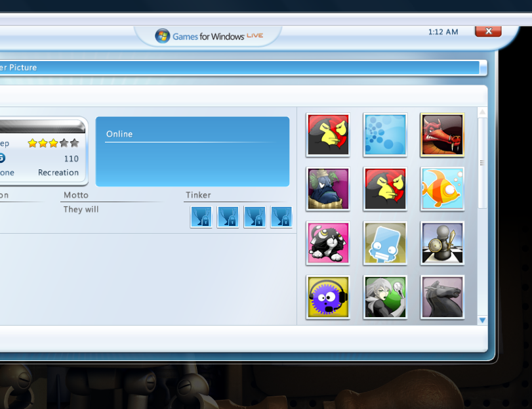The height and width of the screenshot is (409, 532).
Task: Click the motto text They will
Action: [81, 209]
